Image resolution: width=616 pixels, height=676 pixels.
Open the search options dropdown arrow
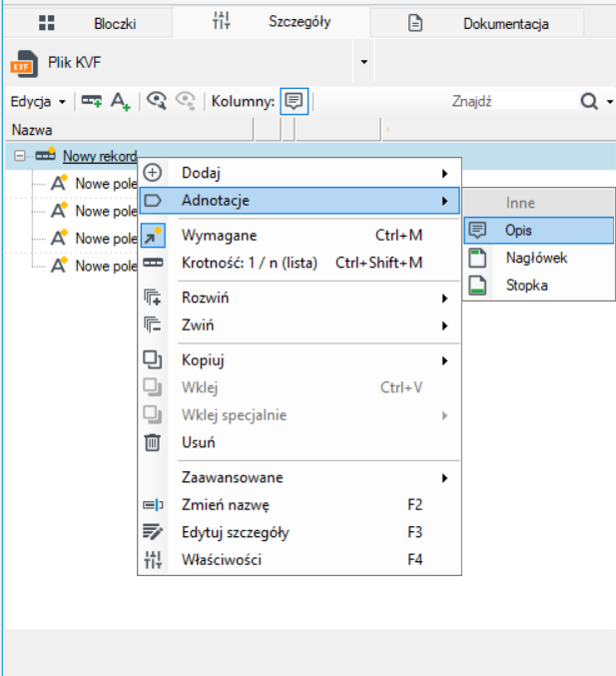[610, 102]
